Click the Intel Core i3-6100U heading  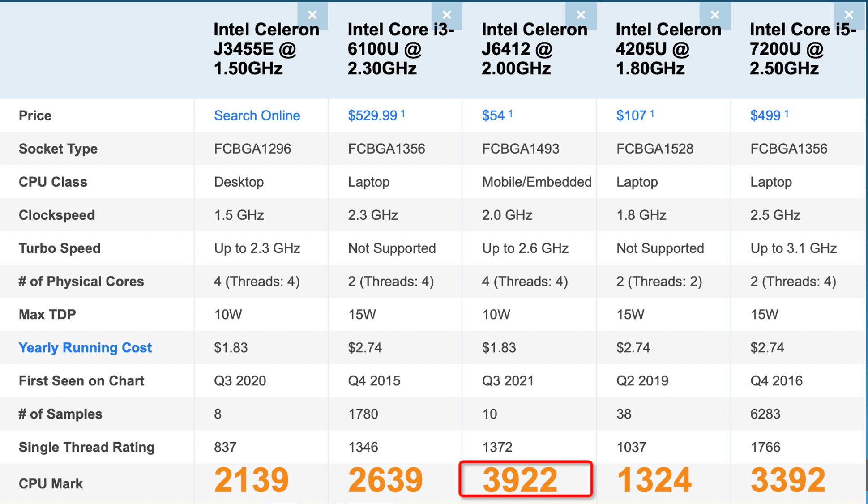point(400,49)
